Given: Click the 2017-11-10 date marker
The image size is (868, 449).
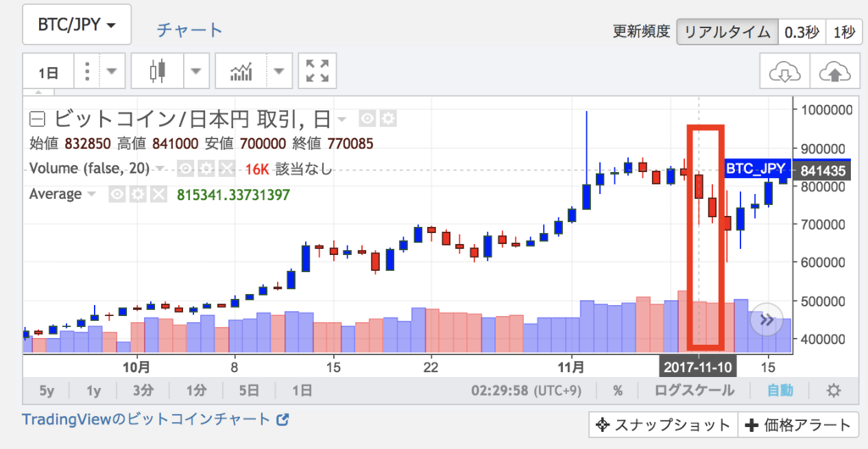Looking at the screenshot, I should pyautogui.click(x=698, y=367).
